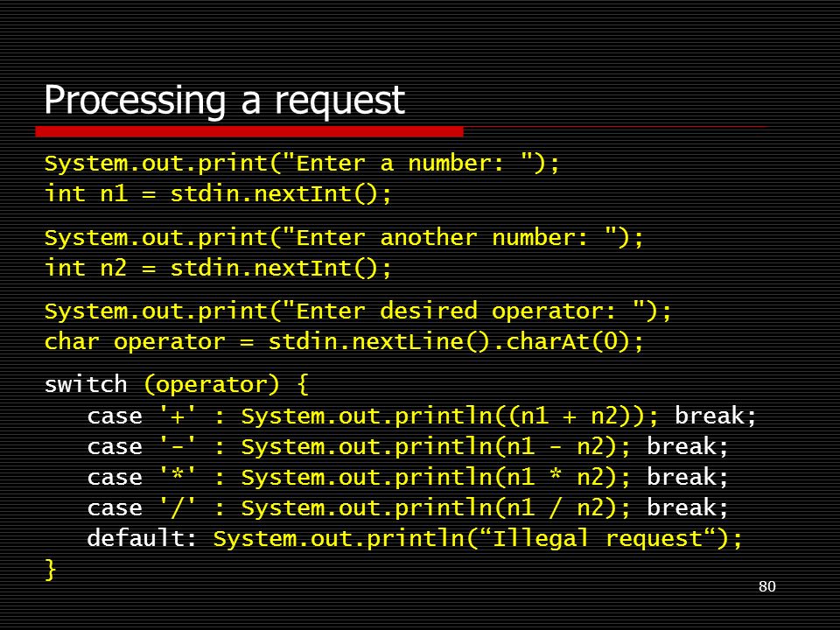Click '(operator) {' after the switch keyword

tap(226, 385)
